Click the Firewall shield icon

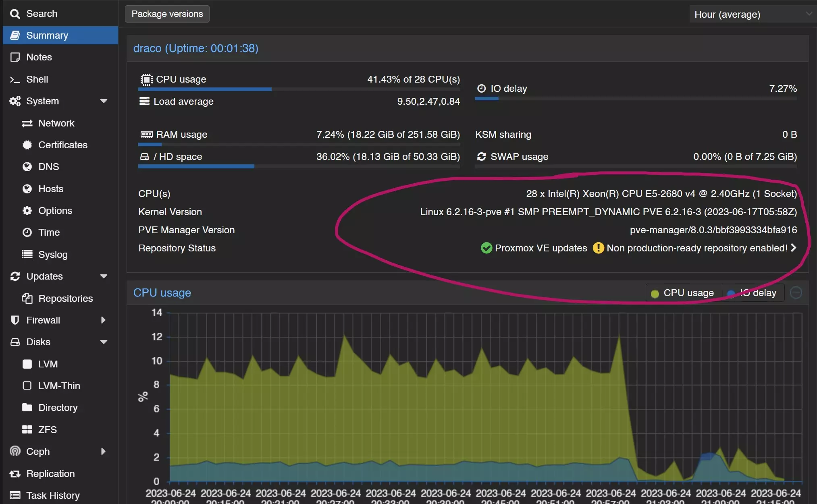tap(15, 320)
